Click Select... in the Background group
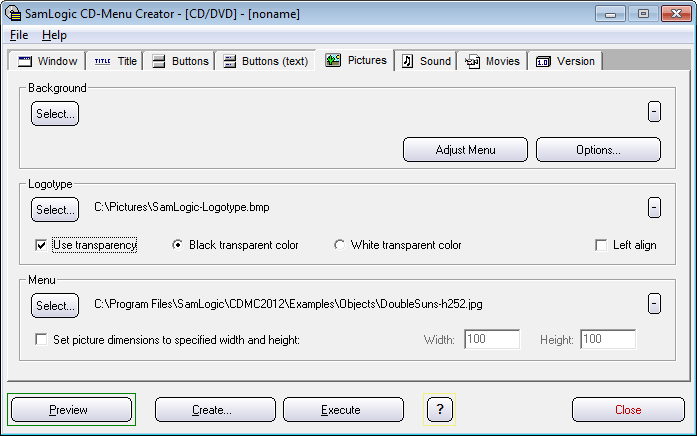697x436 pixels. point(55,114)
